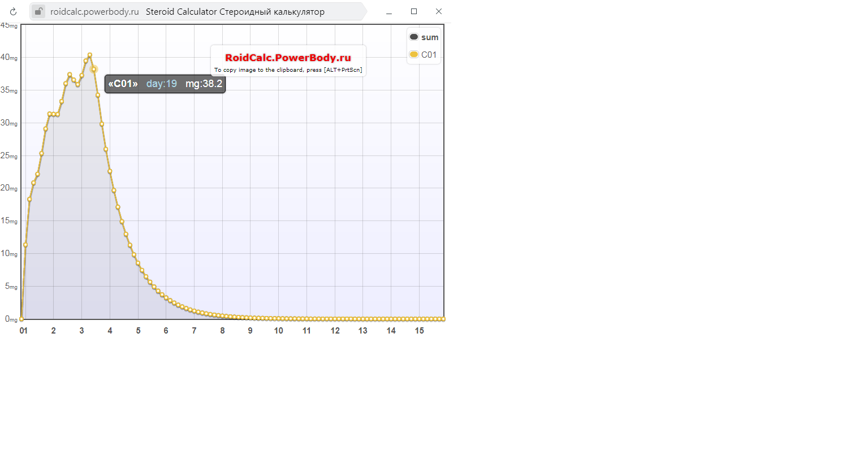Click the first data point at 0mg
This screenshot has width=868, height=463.
click(21, 319)
